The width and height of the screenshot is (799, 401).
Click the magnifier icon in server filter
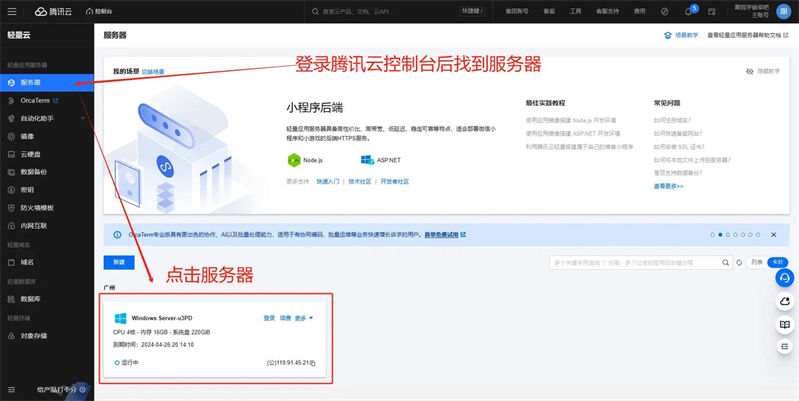click(725, 262)
